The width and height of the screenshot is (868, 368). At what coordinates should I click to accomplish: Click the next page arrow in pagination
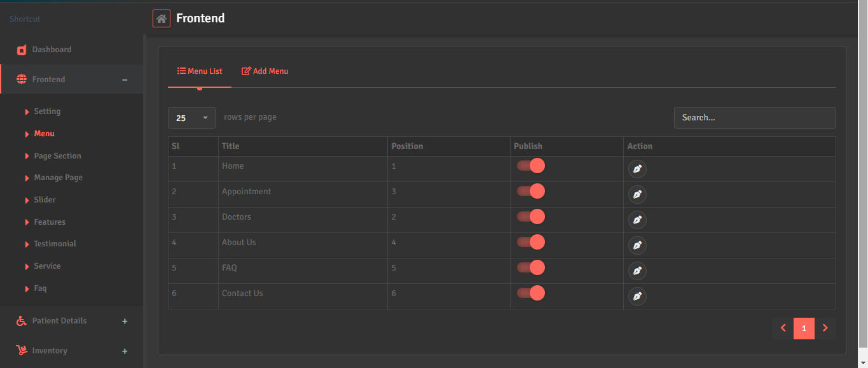point(825,328)
